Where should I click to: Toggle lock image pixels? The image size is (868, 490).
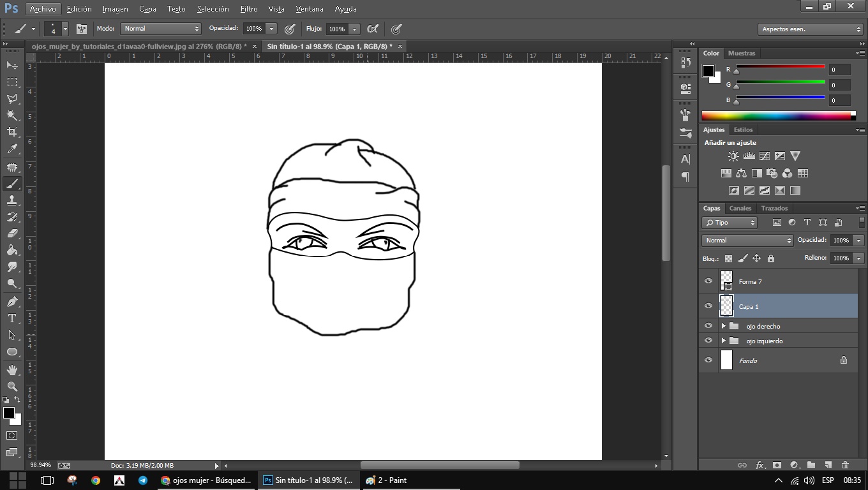743,258
